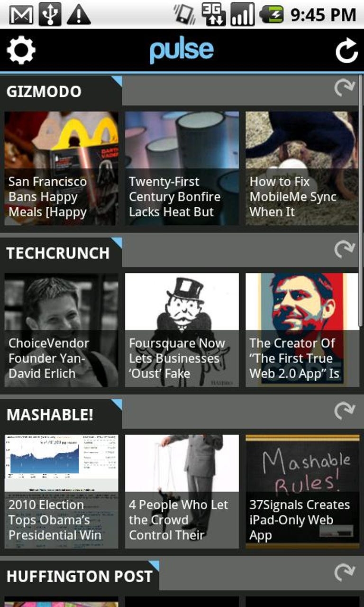Click the pulse logo in header
This screenshot has height=607, width=364.
click(x=182, y=51)
